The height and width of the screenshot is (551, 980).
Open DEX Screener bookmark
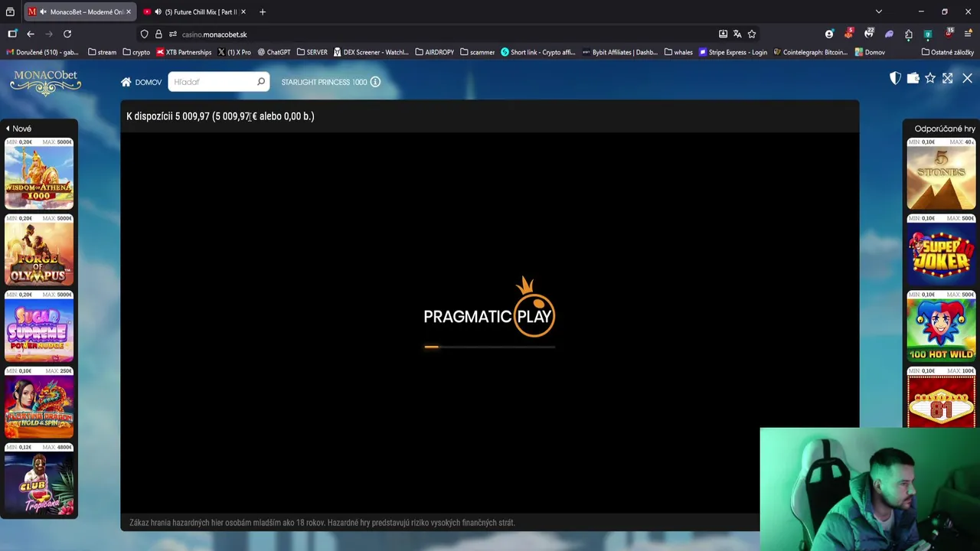[x=371, y=52]
